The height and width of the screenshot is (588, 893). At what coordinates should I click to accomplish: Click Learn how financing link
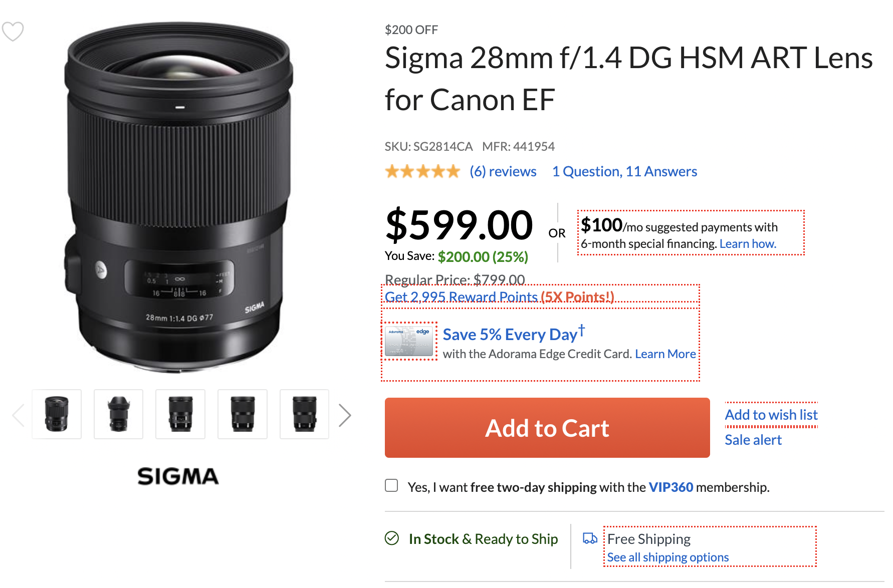(x=748, y=244)
